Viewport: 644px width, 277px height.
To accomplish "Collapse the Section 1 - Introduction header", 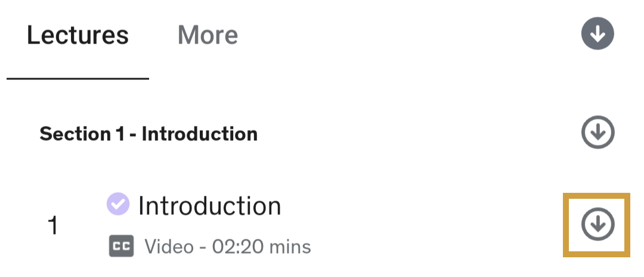I will click(148, 134).
